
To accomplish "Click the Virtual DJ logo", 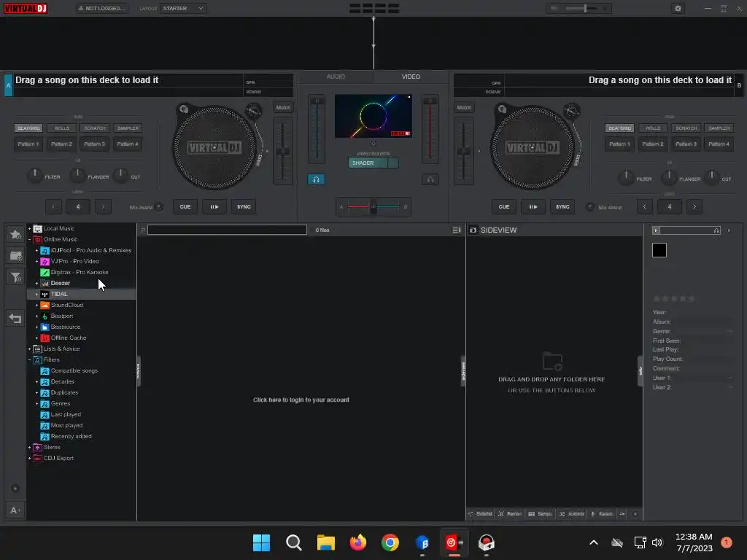I will (x=26, y=8).
